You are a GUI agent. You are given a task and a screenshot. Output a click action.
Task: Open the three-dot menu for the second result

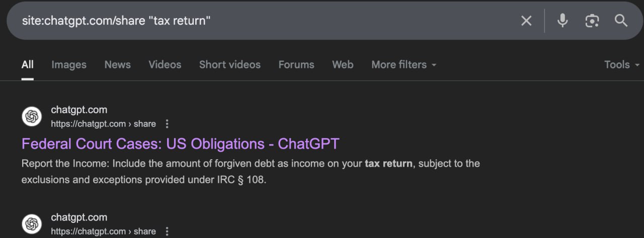click(168, 231)
